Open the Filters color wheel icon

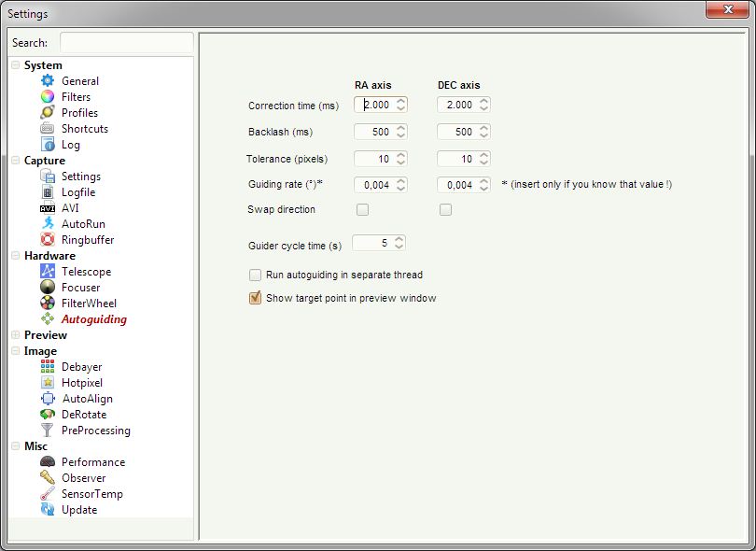click(48, 96)
